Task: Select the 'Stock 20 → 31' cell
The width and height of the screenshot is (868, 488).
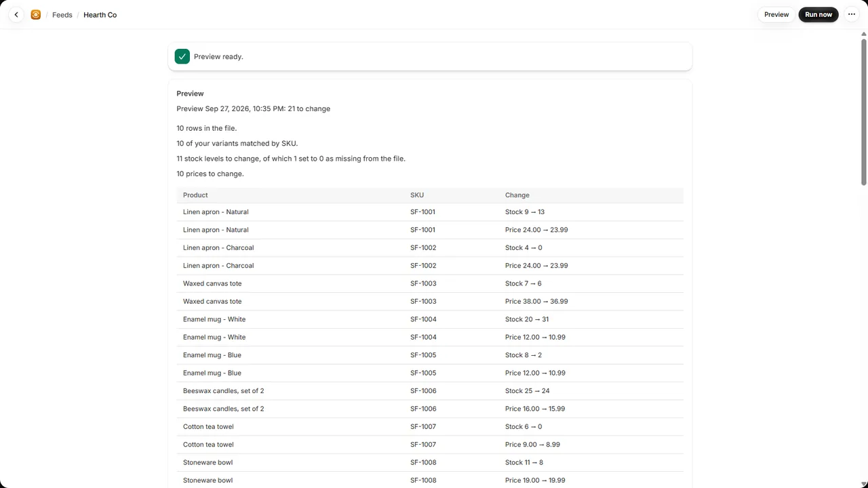Action: [x=527, y=319]
